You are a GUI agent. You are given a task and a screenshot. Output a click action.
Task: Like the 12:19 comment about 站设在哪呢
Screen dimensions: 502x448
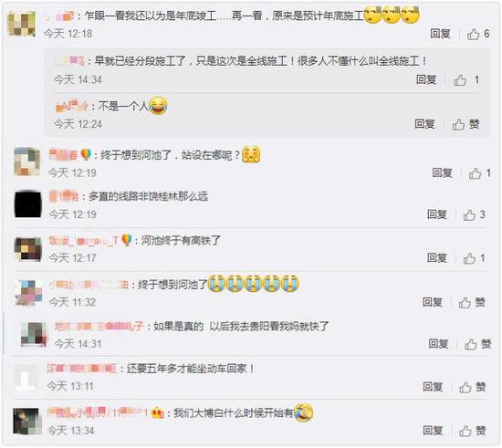(479, 173)
